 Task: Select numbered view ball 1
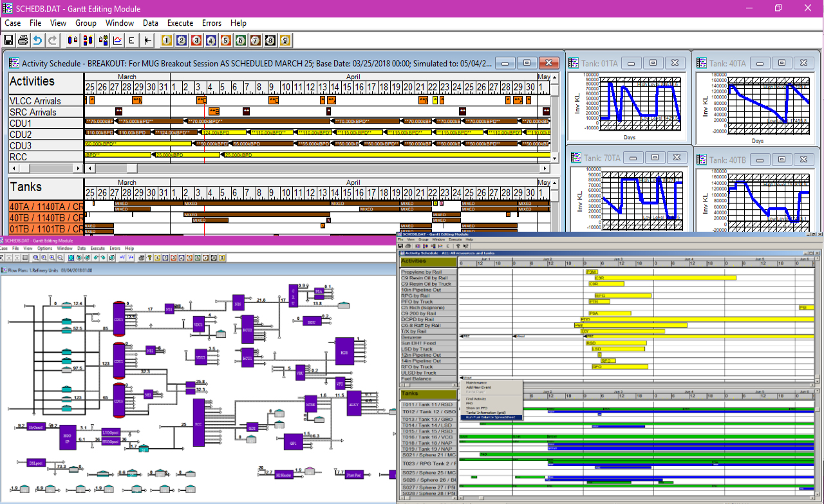[x=167, y=40]
